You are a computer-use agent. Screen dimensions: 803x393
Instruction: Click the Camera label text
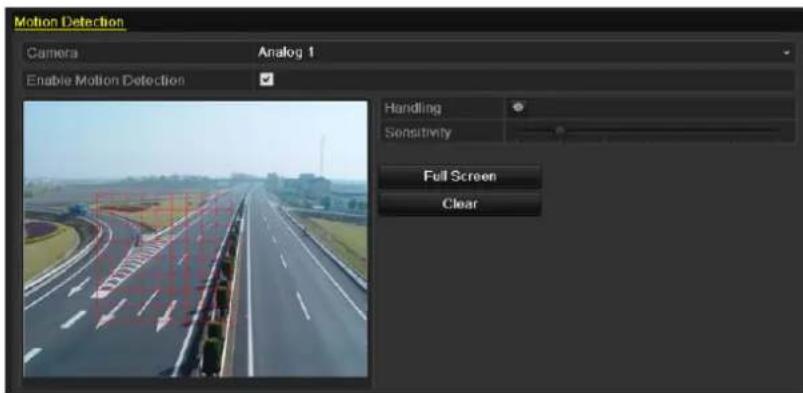click(x=52, y=53)
